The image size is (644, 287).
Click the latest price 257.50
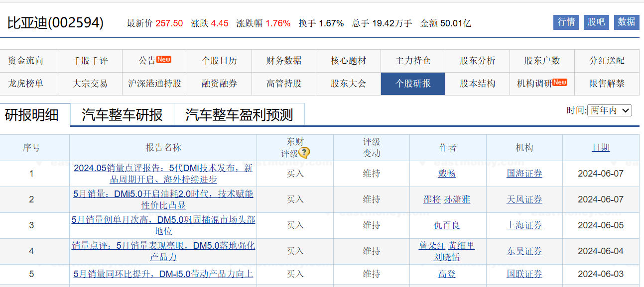169,23
